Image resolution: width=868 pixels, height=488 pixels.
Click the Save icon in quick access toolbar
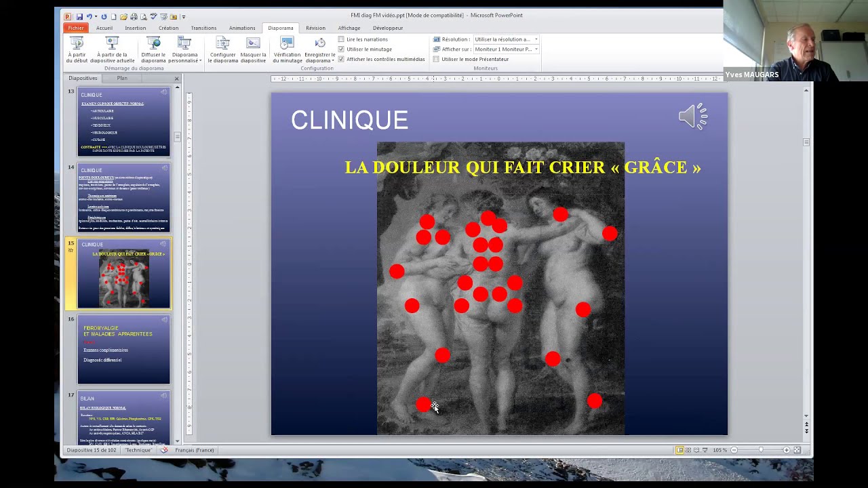point(79,17)
